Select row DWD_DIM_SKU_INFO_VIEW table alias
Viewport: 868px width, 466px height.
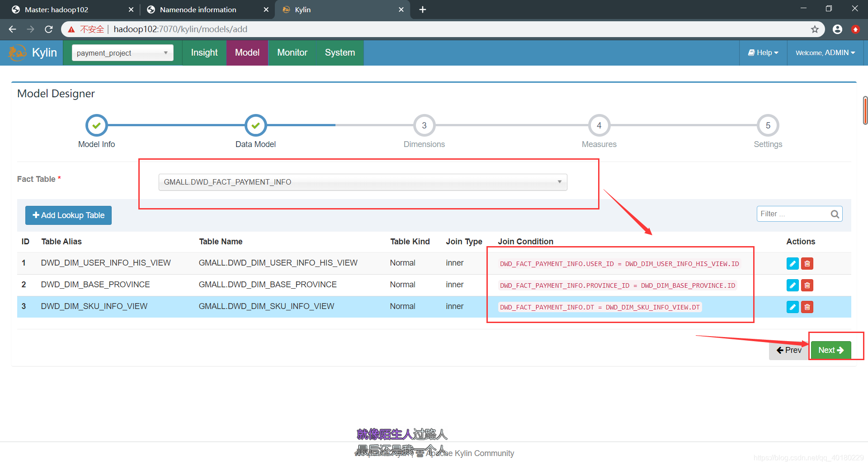click(x=94, y=306)
